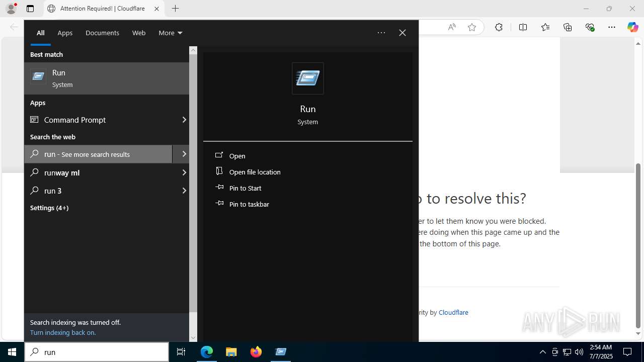Click the search results scrollbar up arrow

tap(193, 50)
